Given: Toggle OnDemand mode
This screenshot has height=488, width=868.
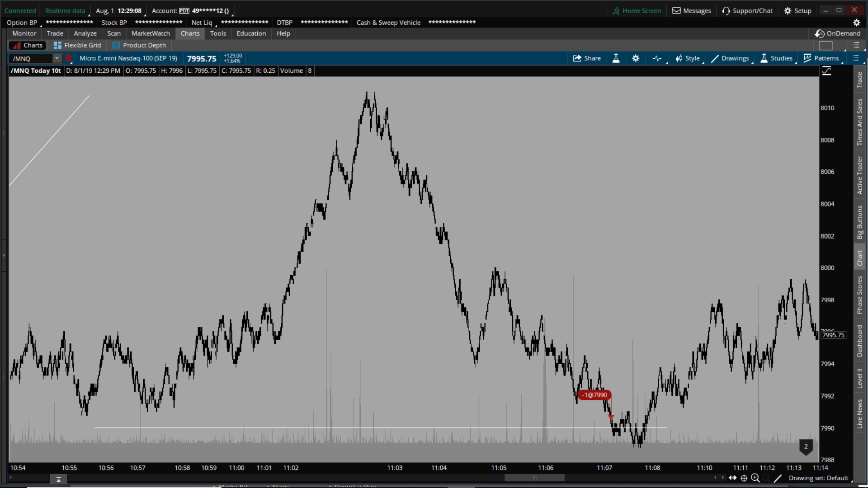Looking at the screenshot, I should click(838, 33).
